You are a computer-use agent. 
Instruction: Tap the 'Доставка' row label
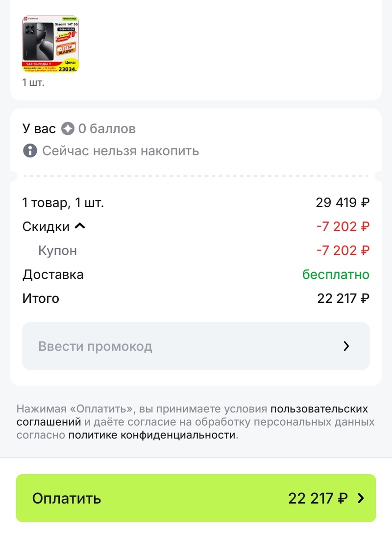(x=53, y=274)
